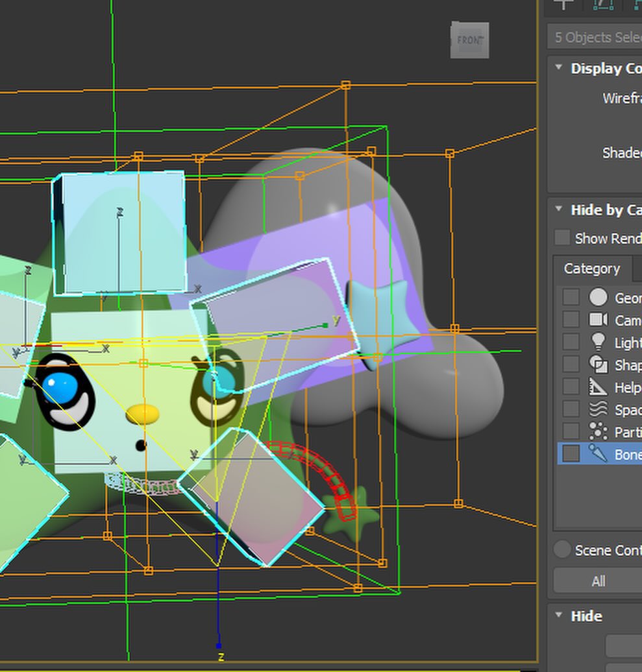Toggle the Particle Systems hide checkbox

click(x=571, y=431)
